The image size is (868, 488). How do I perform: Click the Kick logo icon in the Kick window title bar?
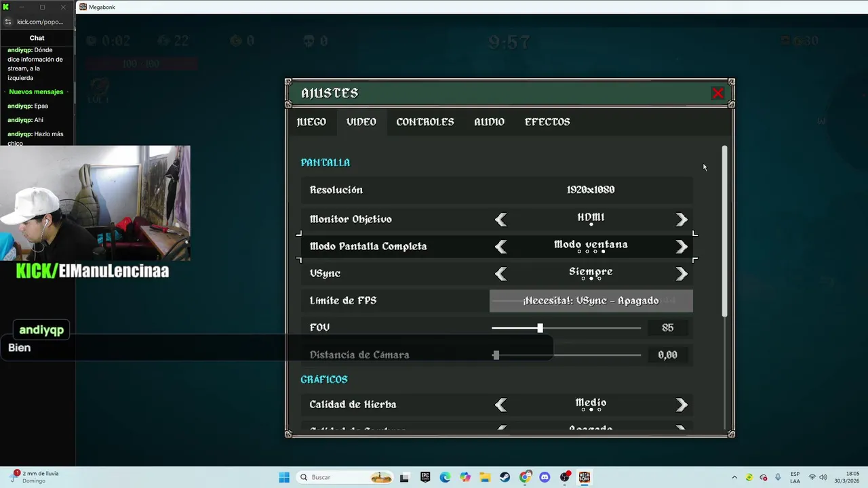coord(6,7)
